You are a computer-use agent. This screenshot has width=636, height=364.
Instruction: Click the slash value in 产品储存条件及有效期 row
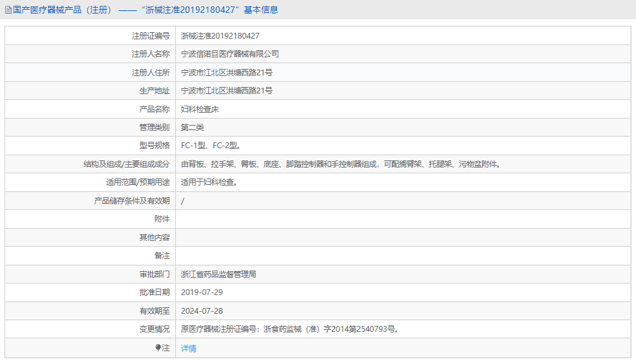coord(182,201)
